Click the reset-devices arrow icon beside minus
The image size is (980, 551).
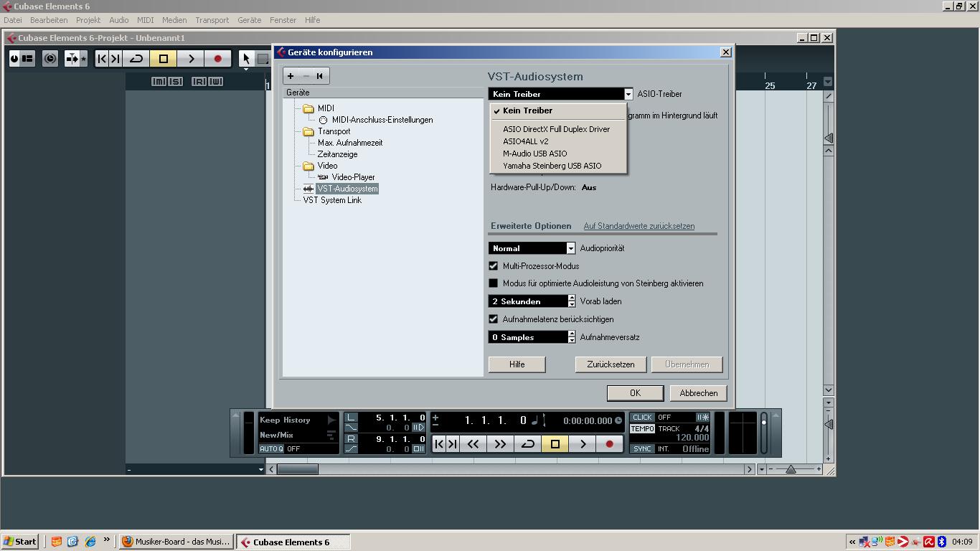click(320, 76)
